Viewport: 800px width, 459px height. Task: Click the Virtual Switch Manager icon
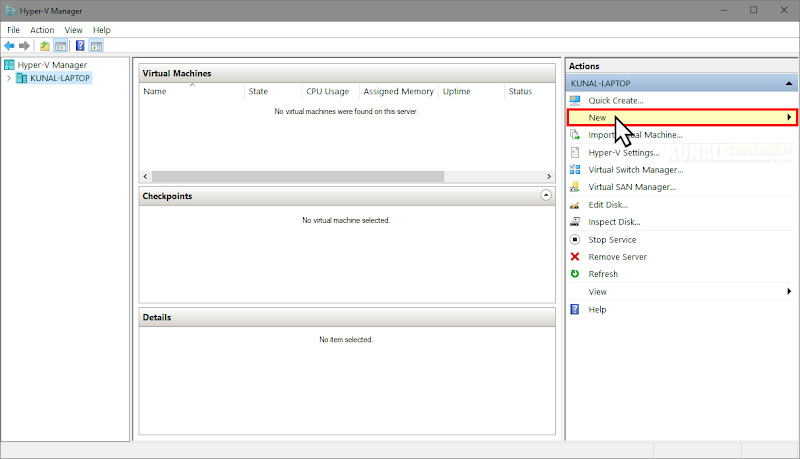(575, 170)
